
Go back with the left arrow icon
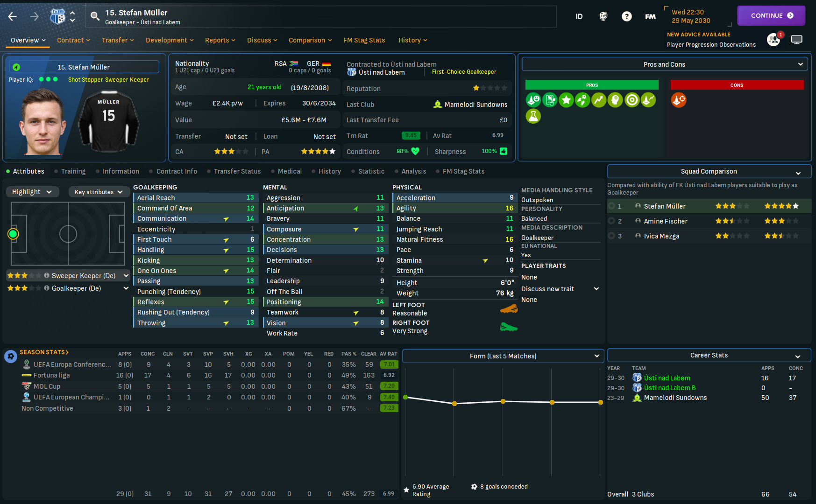coord(13,17)
